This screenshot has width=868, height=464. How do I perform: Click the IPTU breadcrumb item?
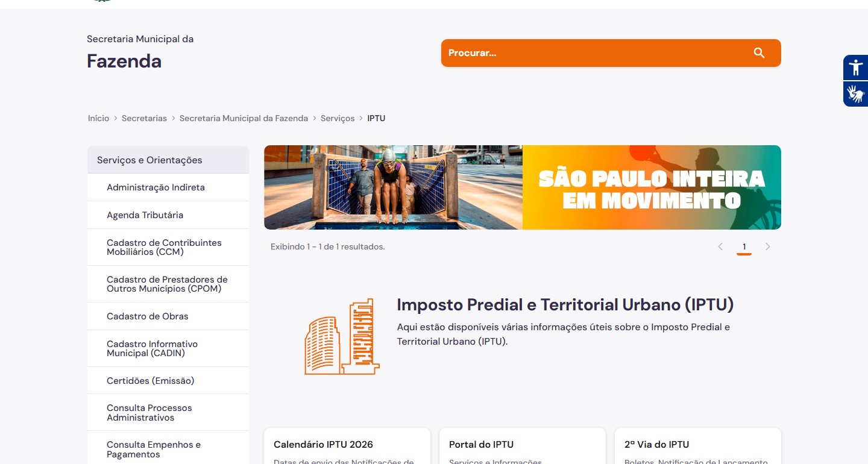tap(376, 118)
